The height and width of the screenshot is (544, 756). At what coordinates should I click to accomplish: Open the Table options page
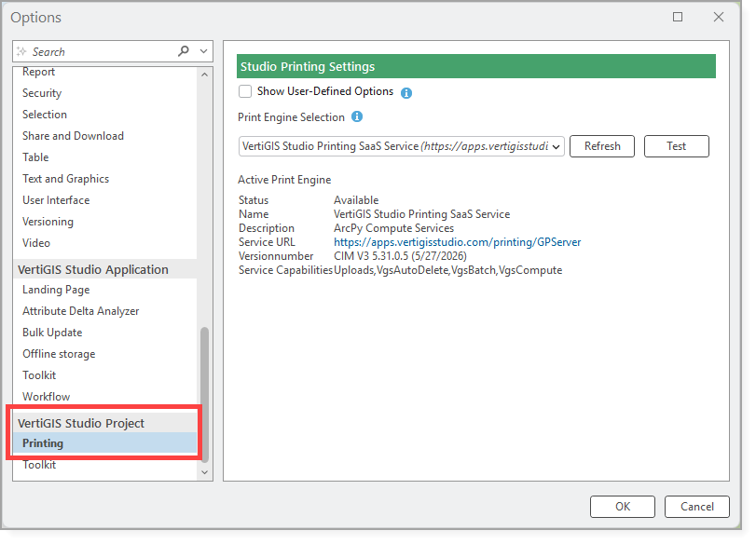coord(35,157)
